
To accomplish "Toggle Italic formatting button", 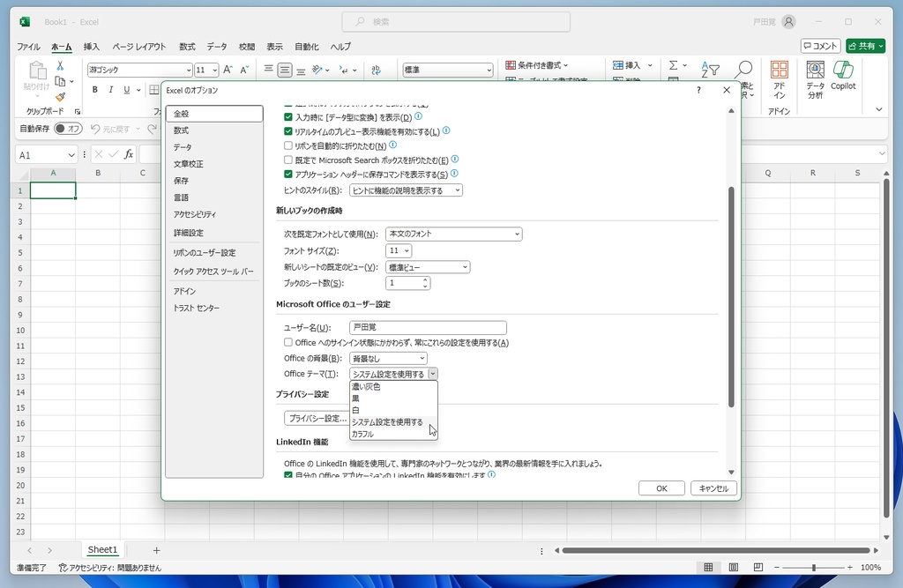I will 110,89.
